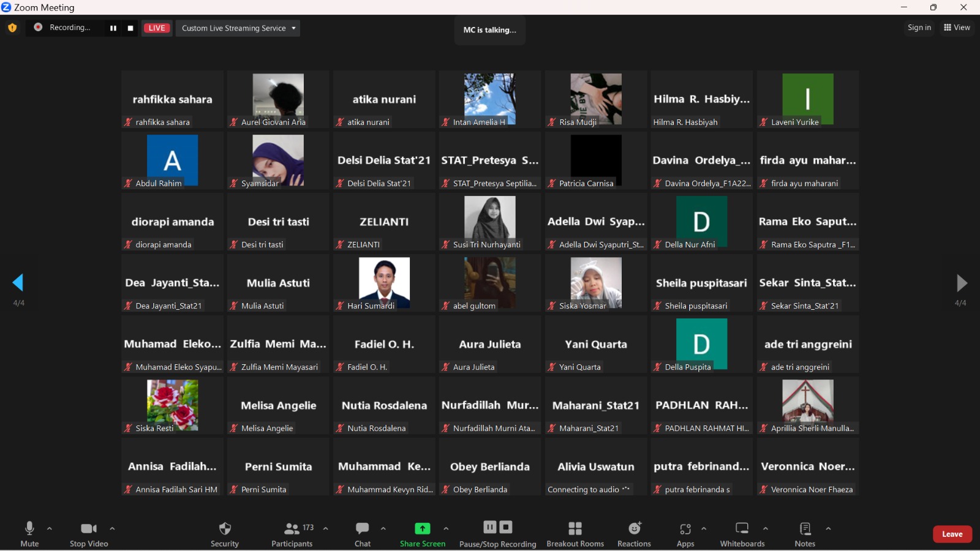Viewport: 980px width, 551px height.
Task: Click the Mute microphone icon
Action: tap(29, 528)
